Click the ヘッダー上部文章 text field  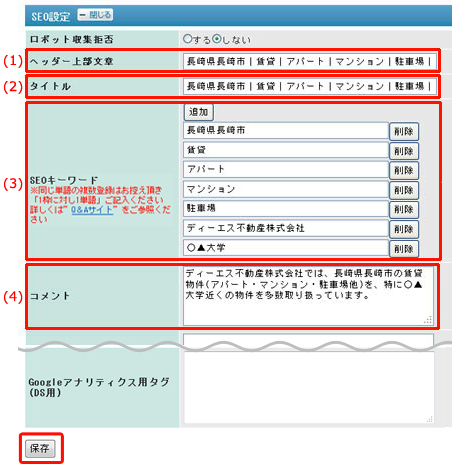click(310, 61)
